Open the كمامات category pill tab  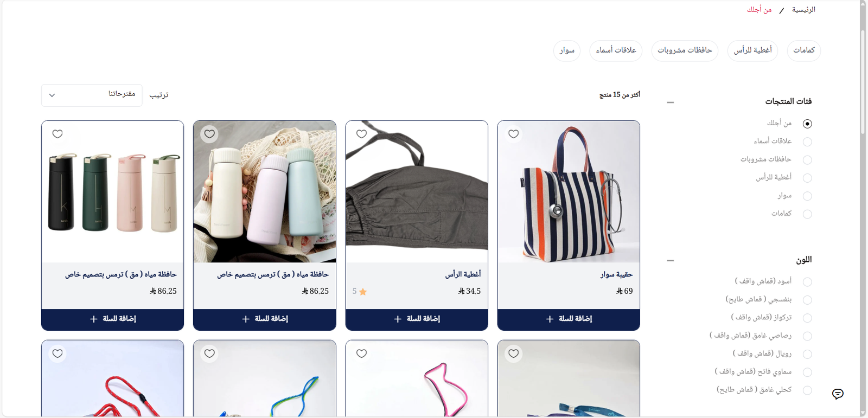click(x=803, y=50)
